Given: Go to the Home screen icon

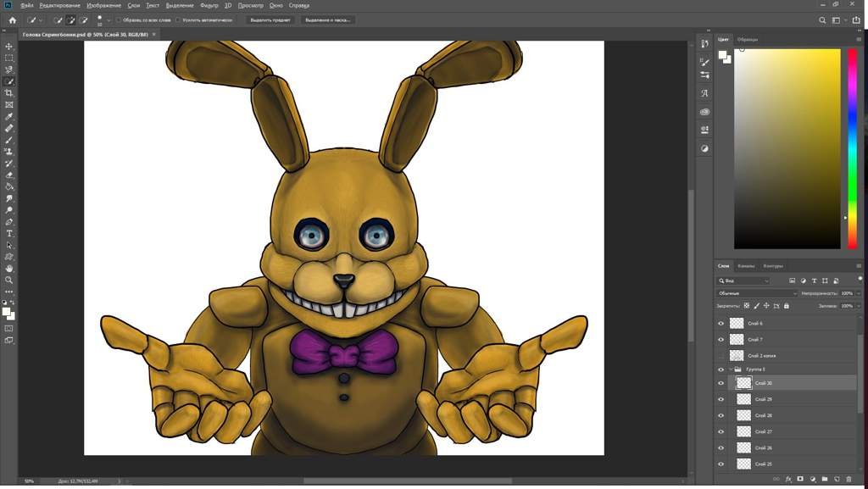Looking at the screenshot, I should click(12, 19).
